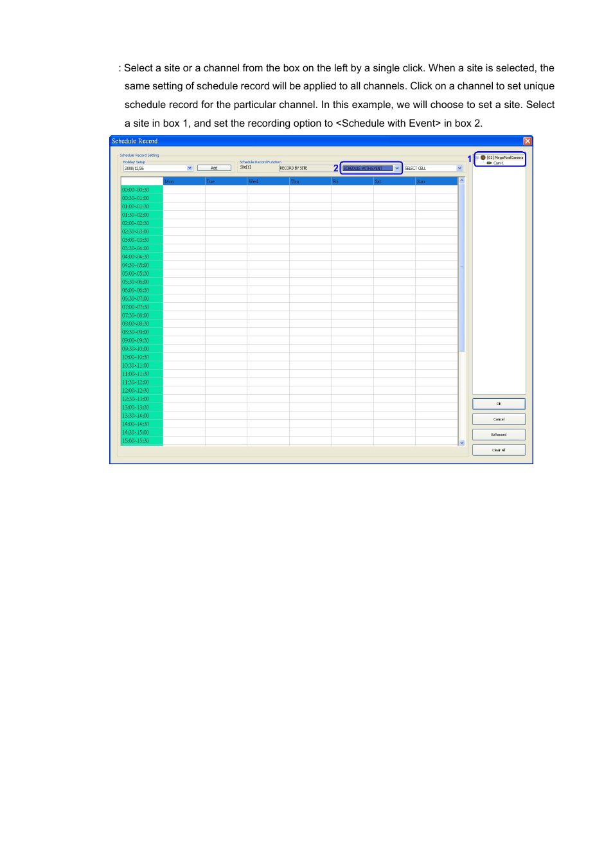
Task: Click the 14:00~14:30 time row label
Action: [x=142, y=424]
